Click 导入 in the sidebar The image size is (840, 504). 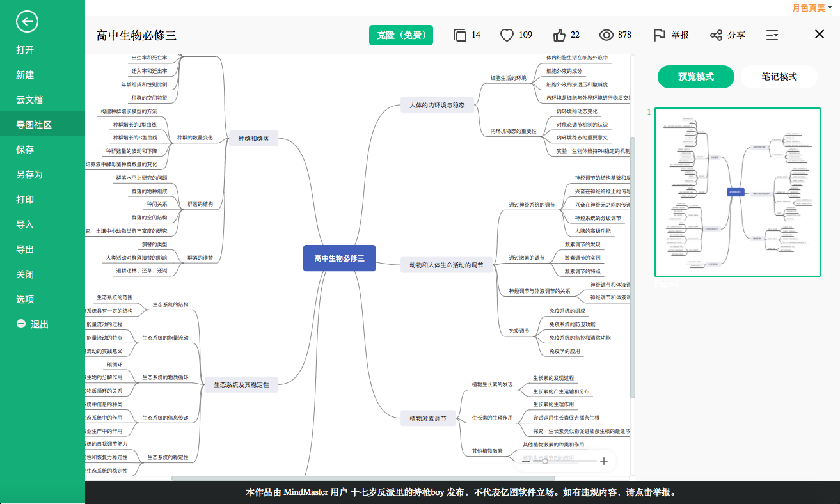click(x=42, y=224)
